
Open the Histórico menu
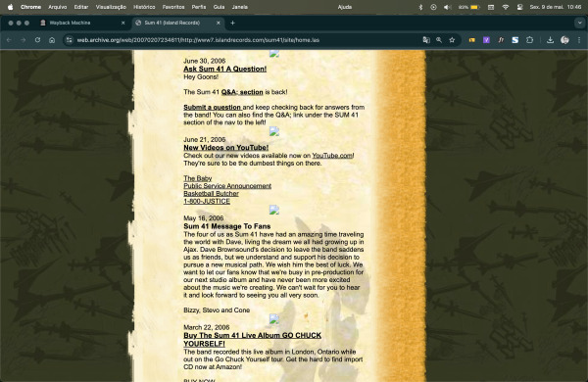[x=144, y=7]
